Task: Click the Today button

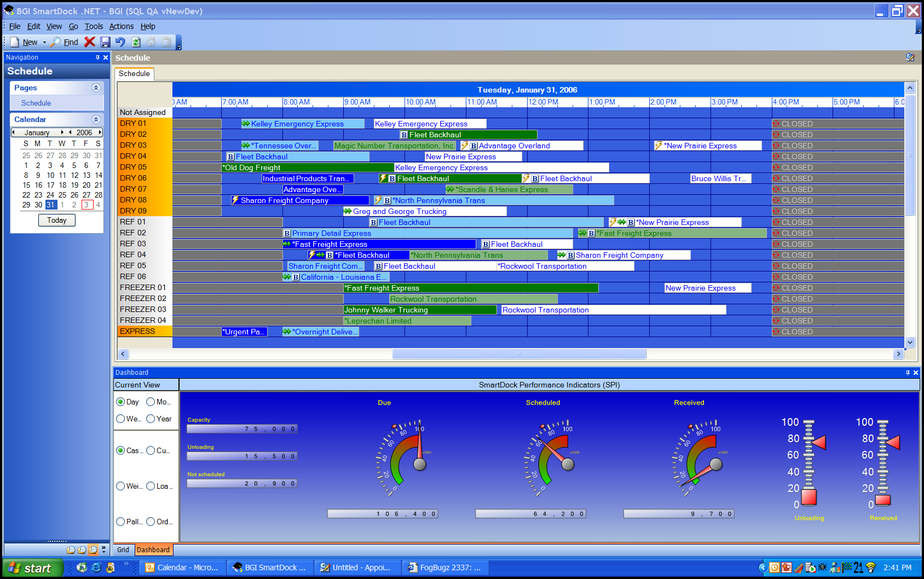Action: pos(57,220)
